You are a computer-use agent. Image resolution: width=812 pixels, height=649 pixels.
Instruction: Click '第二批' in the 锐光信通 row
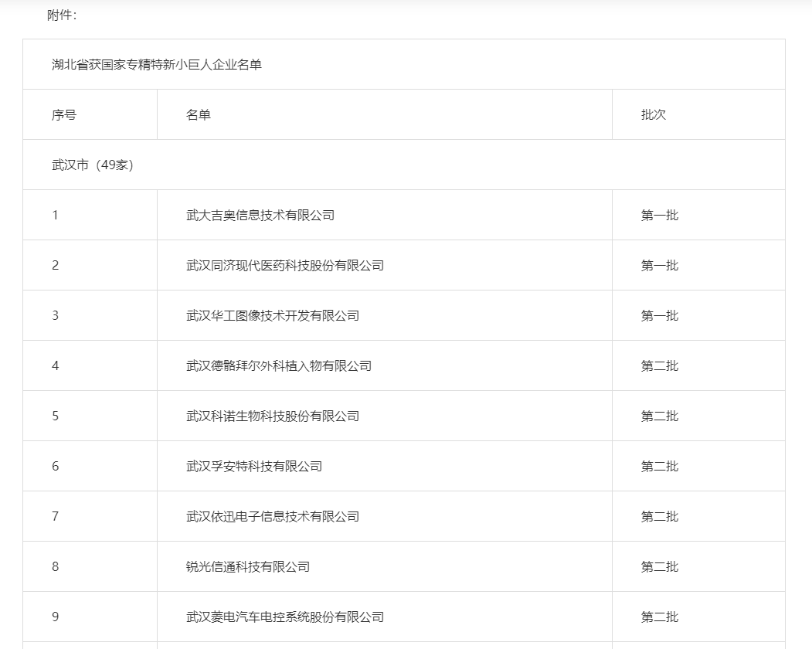(x=660, y=566)
